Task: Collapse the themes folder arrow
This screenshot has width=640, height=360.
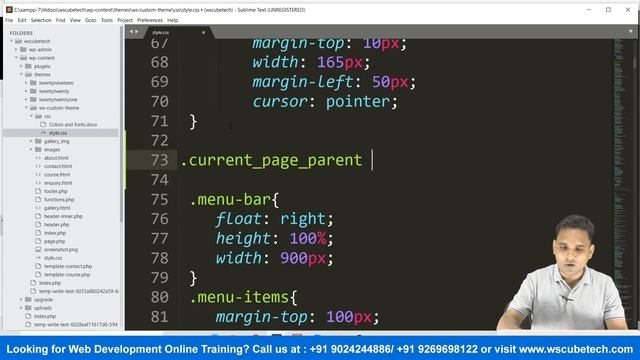Action: coord(21,75)
